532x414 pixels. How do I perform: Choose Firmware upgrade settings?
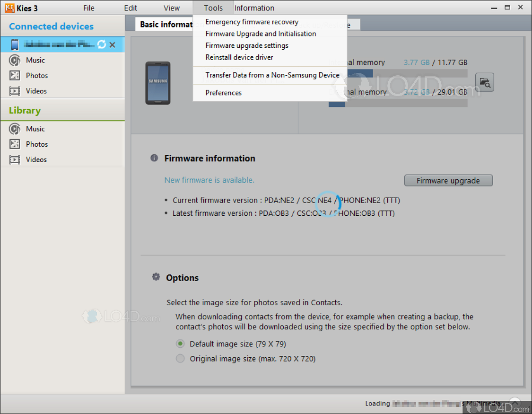(270, 45)
